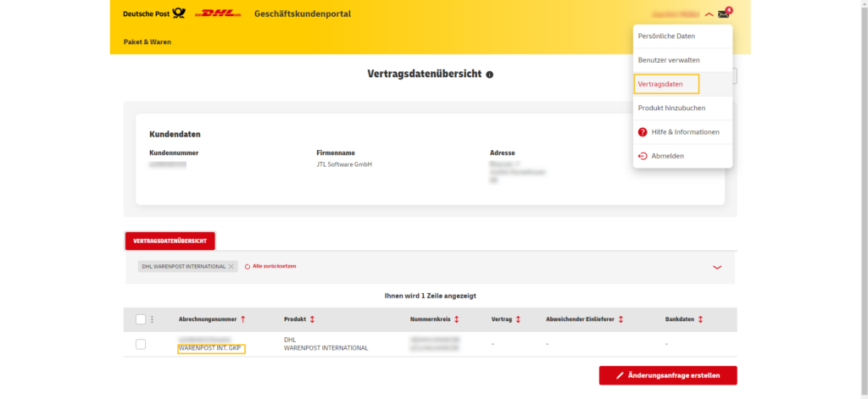Sort the Produkt column
868x399 pixels.
coord(312,319)
